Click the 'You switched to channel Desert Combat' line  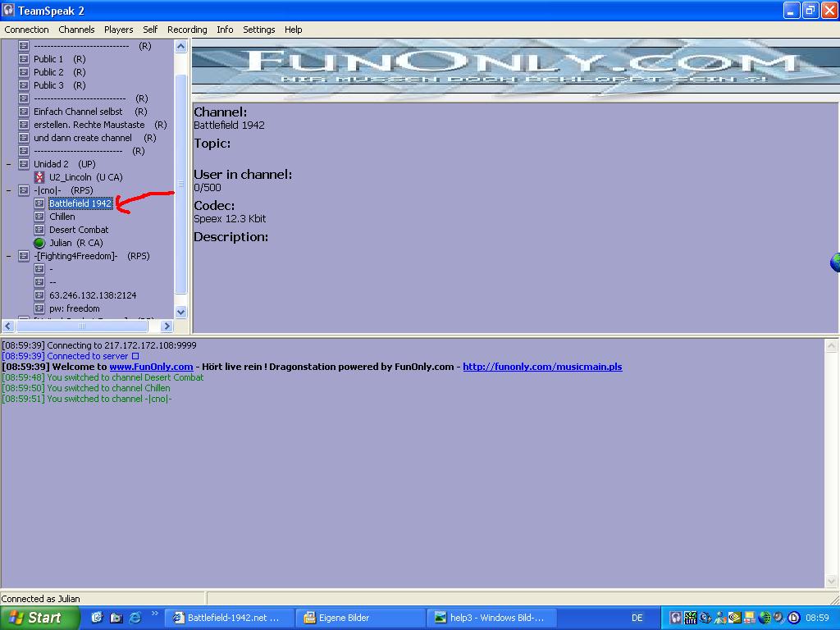103,377
